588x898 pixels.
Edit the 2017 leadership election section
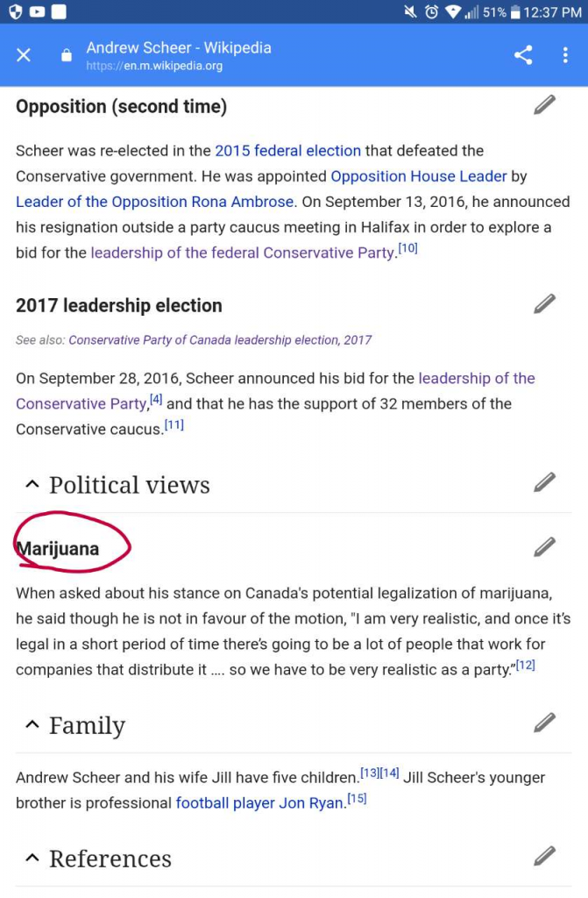coord(544,304)
